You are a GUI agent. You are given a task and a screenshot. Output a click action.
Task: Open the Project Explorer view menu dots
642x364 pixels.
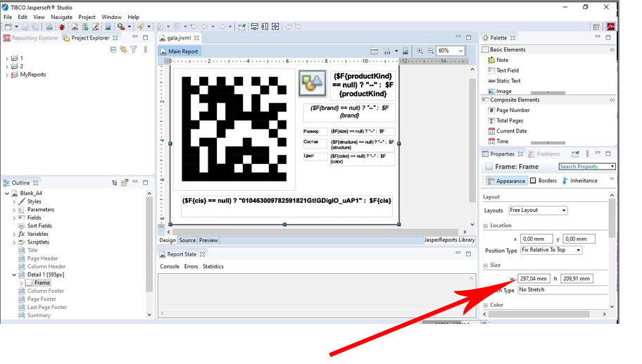[145, 49]
